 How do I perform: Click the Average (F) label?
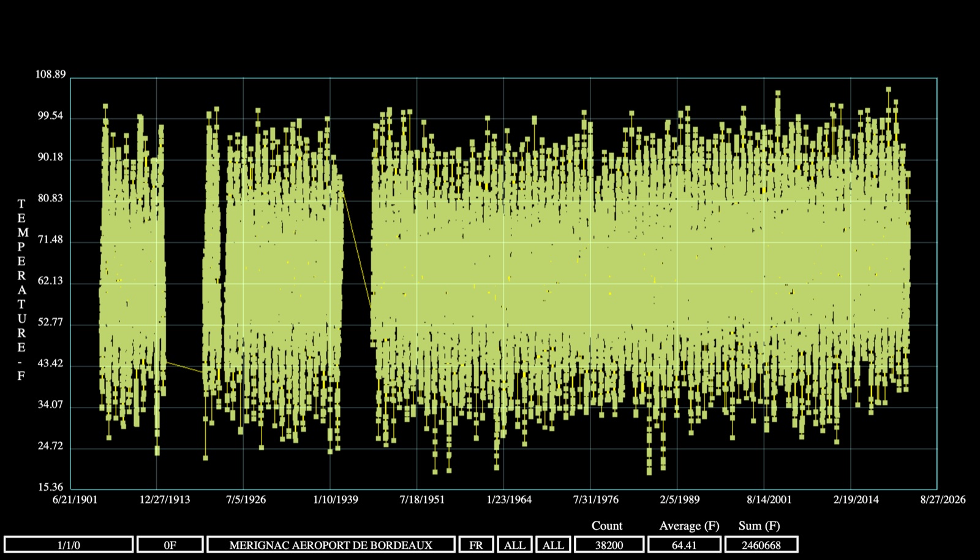pyautogui.click(x=689, y=526)
